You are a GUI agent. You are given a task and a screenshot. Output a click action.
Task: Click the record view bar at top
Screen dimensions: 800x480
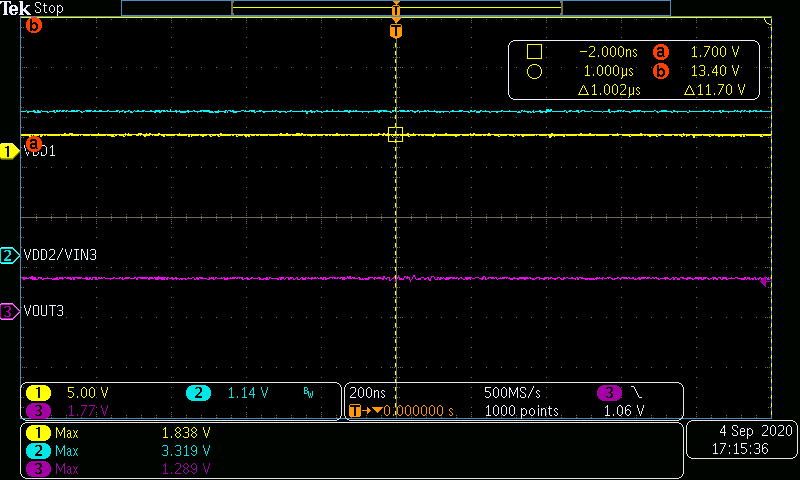(x=396, y=8)
